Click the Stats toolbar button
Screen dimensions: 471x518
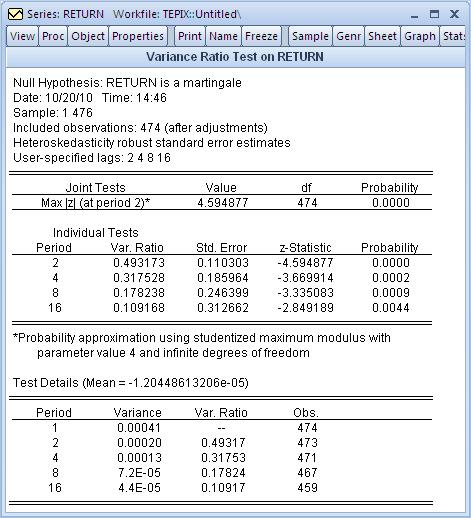[453, 36]
